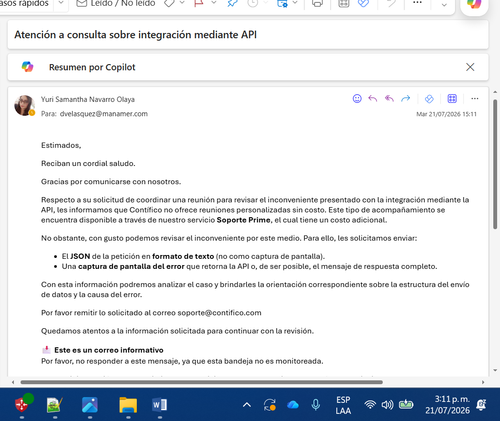
Task: Click the soporte@contifico.com email address
Action: coord(219,313)
